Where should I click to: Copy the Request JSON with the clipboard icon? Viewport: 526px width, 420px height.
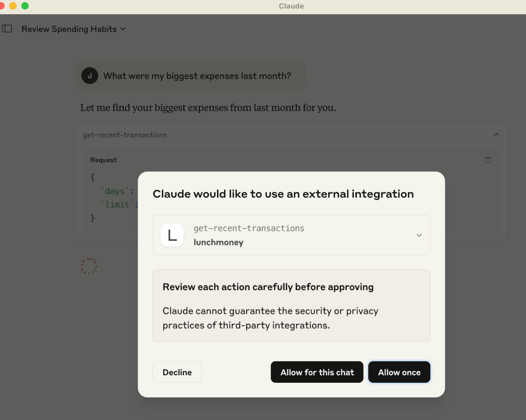488,160
